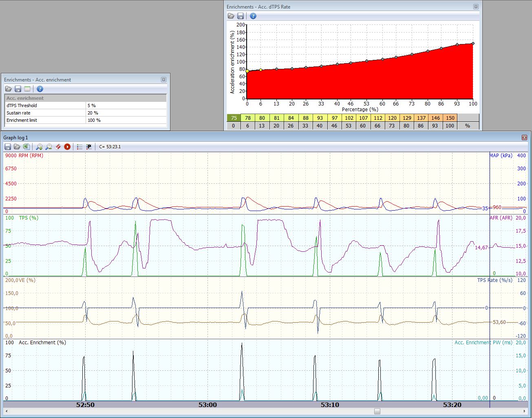Save the graph log with the floppy icon
The width and height of the screenshot is (532, 418).
point(8,147)
